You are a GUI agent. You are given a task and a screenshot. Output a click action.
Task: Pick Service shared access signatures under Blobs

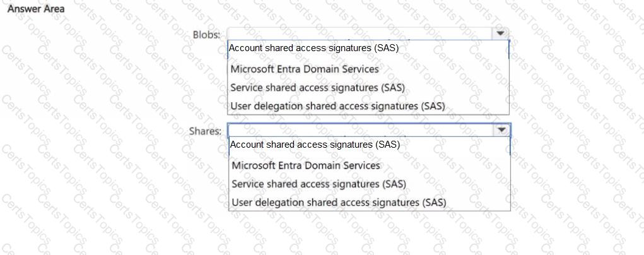point(317,88)
